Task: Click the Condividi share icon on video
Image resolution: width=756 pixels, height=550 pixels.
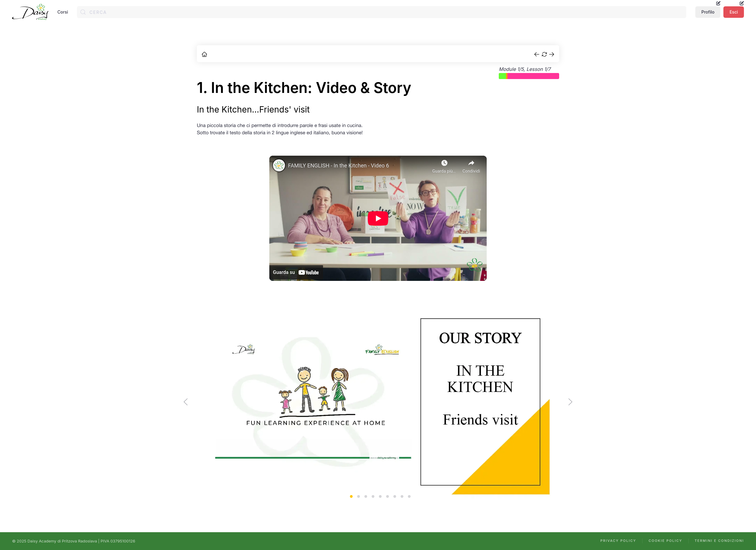Action: pos(471,163)
